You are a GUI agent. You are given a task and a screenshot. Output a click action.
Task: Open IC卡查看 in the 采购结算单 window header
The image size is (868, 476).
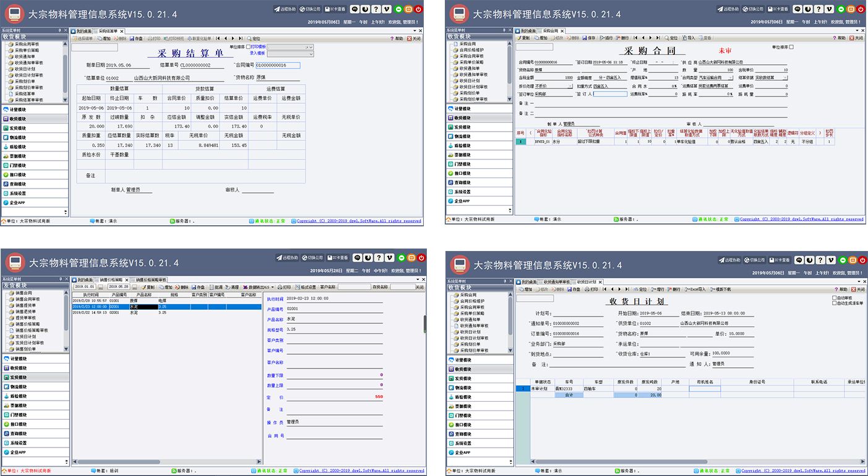point(336,9)
